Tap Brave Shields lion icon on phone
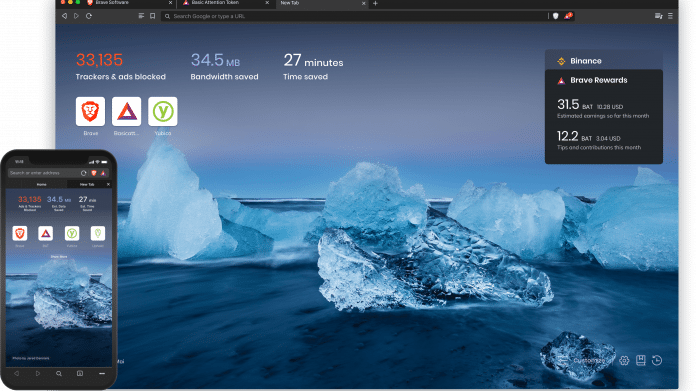The height and width of the screenshot is (391, 696). pyautogui.click(x=94, y=173)
